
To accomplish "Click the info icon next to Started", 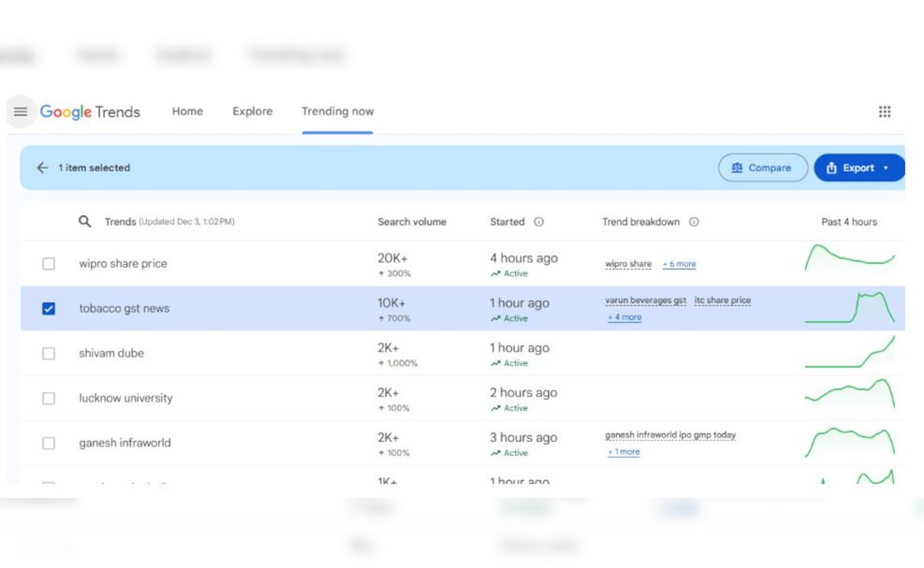I will [539, 222].
